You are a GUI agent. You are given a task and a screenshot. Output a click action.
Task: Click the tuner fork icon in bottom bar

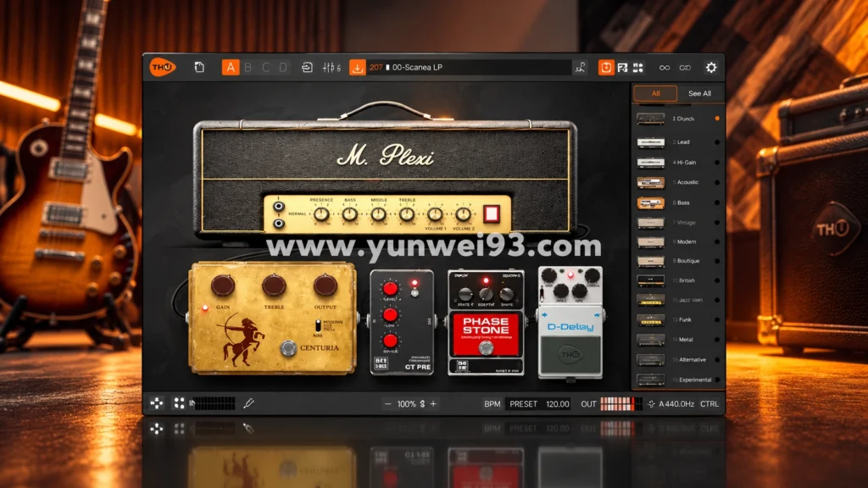pos(248,403)
